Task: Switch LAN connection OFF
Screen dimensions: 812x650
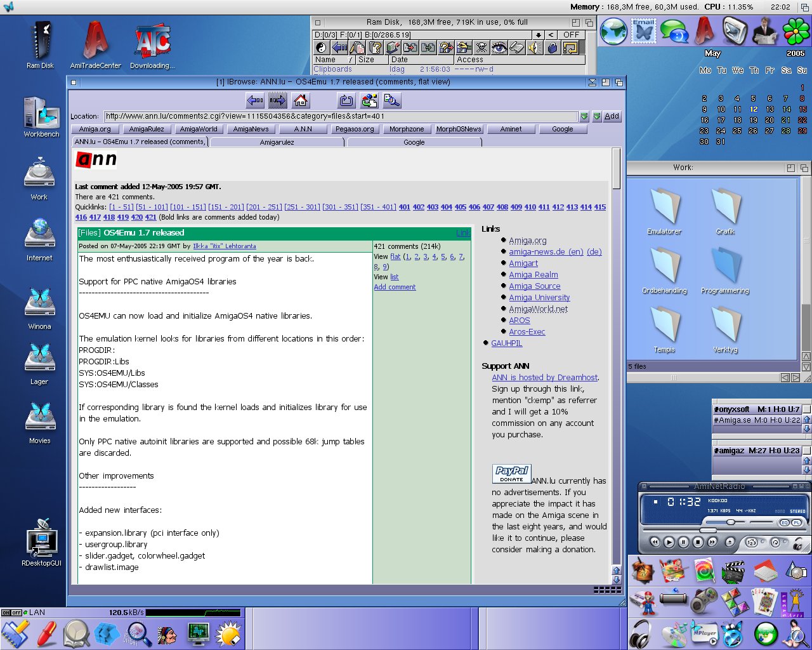Action: click(x=17, y=613)
